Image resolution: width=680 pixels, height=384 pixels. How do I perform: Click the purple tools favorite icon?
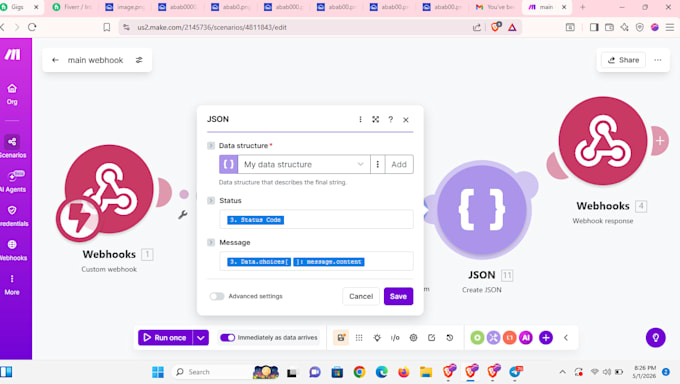coord(494,338)
